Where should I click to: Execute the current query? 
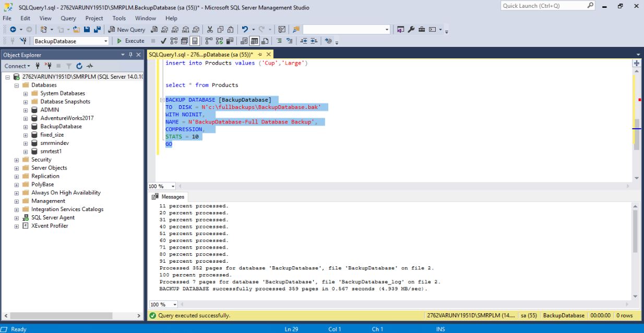coord(132,40)
